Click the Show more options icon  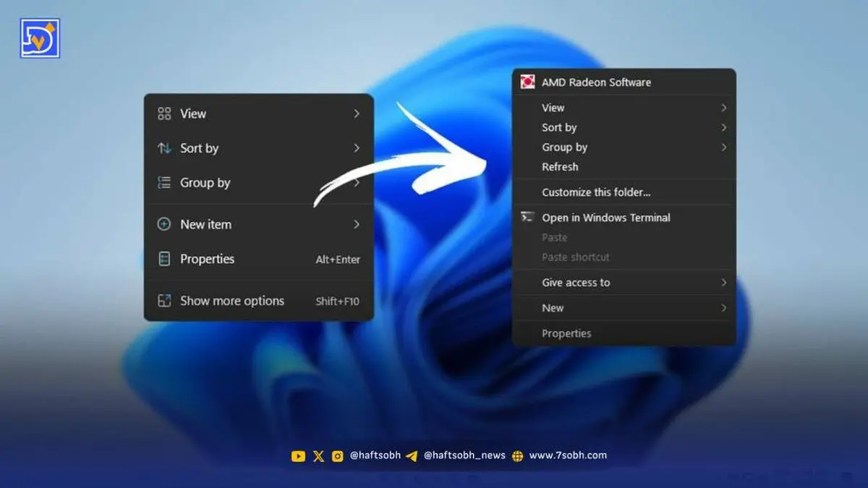pyautogui.click(x=164, y=301)
